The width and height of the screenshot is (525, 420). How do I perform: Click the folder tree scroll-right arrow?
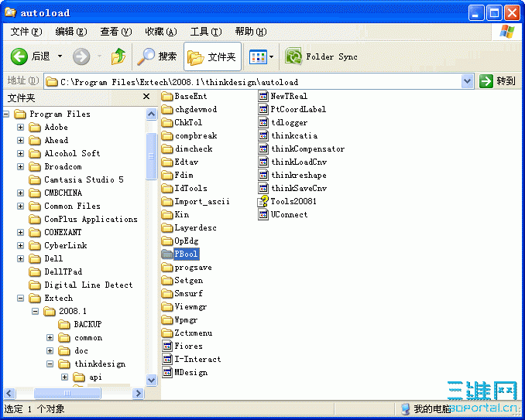click(138, 393)
